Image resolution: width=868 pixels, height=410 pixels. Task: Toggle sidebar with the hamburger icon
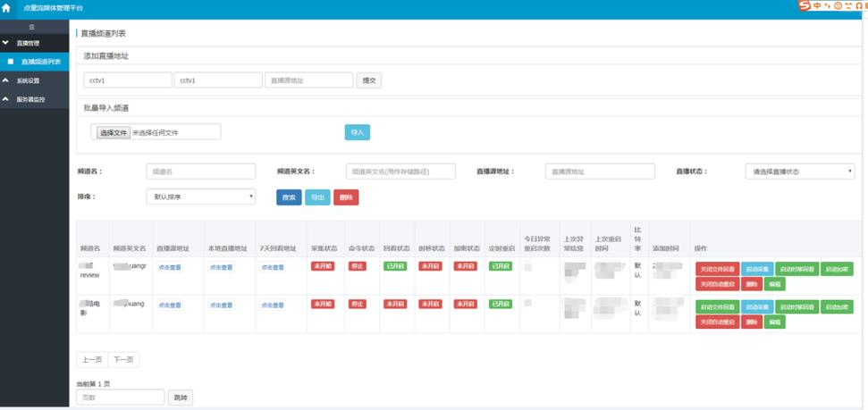[31, 27]
